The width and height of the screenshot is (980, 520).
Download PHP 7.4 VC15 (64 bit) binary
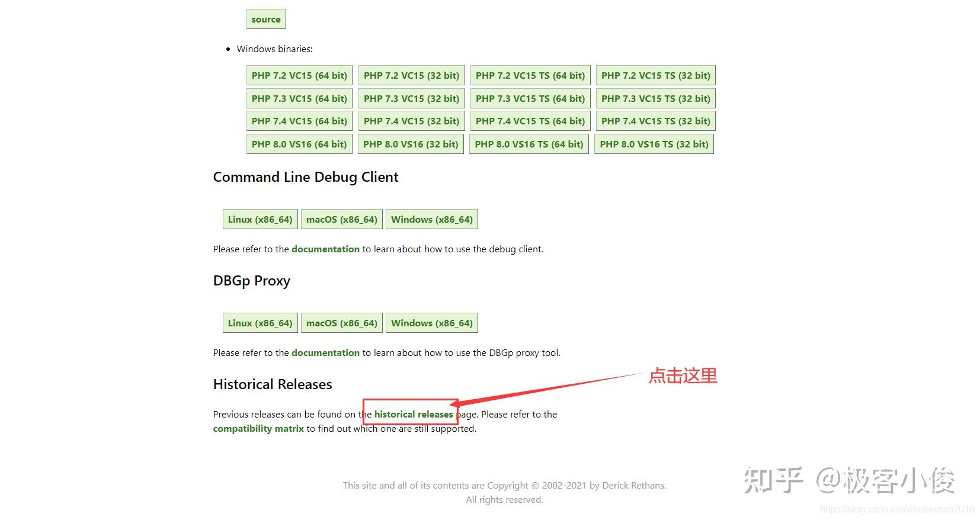click(299, 121)
